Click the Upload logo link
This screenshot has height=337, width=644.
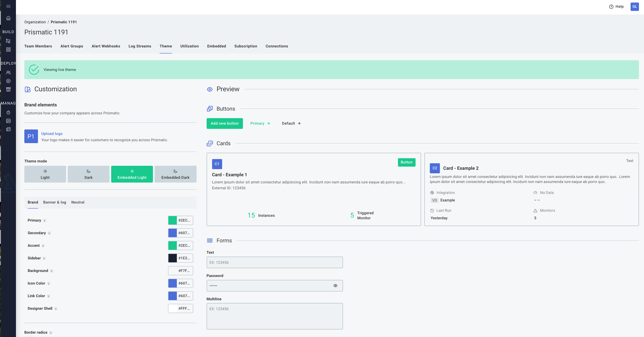coord(52,133)
